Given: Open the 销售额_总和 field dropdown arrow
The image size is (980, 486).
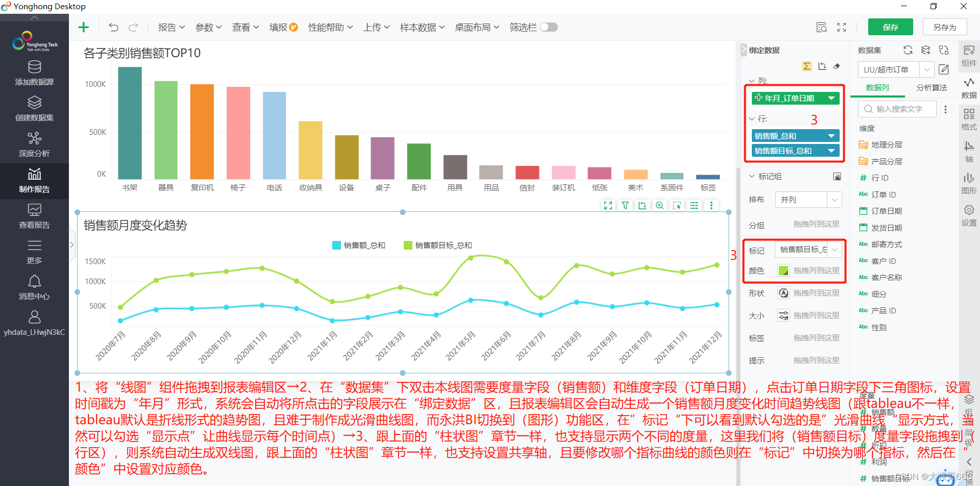Looking at the screenshot, I should tap(831, 136).
